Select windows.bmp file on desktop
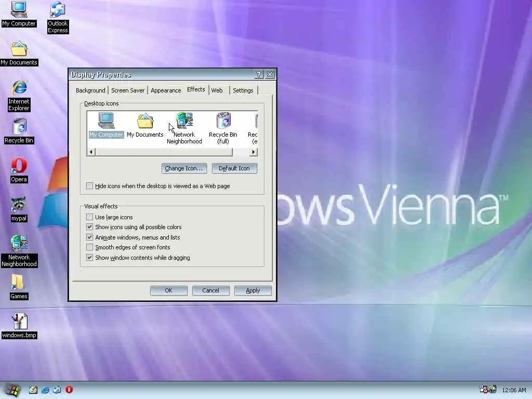 tap(19, 326)
